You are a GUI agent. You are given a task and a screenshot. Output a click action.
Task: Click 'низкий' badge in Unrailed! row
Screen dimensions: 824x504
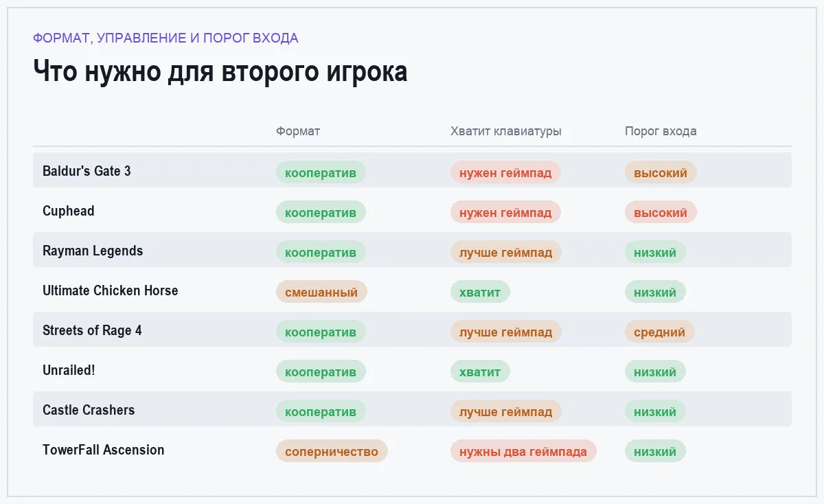pos(655,371)
